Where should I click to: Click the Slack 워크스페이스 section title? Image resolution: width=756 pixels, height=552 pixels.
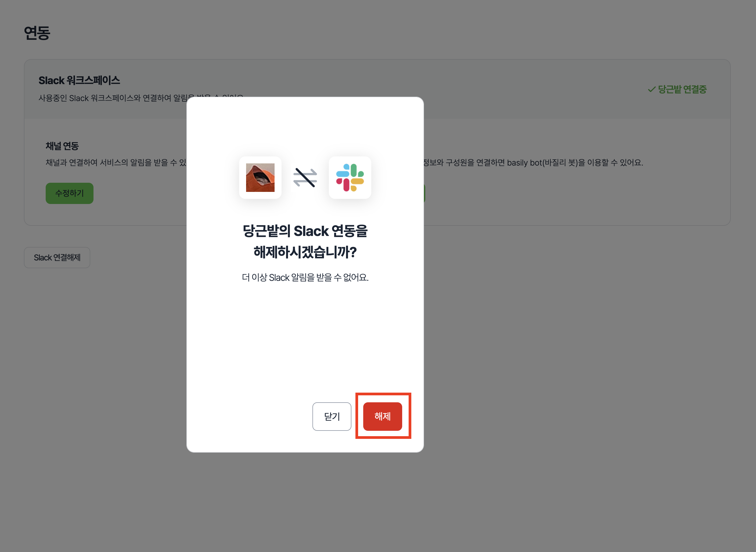pos(79,81)
